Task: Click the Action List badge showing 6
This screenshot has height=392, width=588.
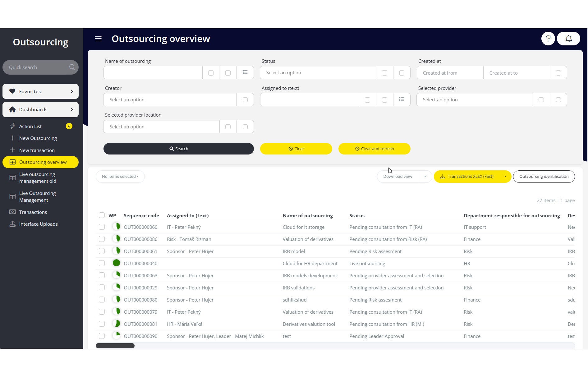Action: (x=69, y=126)
